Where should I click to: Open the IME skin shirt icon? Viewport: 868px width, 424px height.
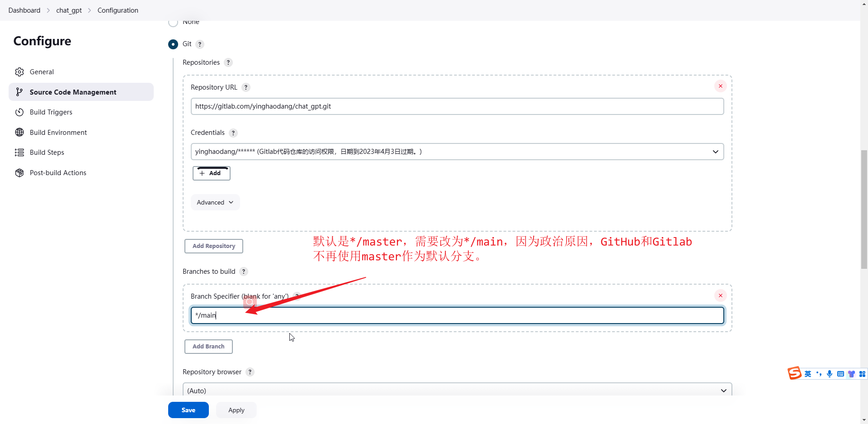(852, 374)
